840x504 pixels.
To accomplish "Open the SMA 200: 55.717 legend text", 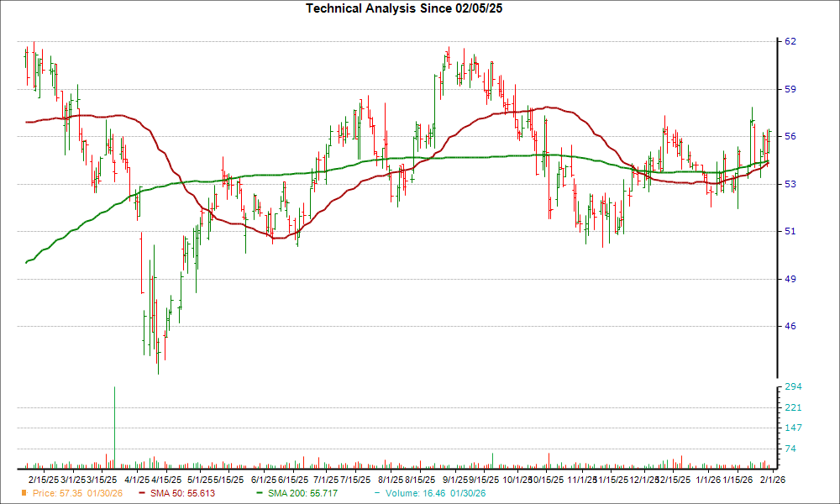I will click(302, 494).
